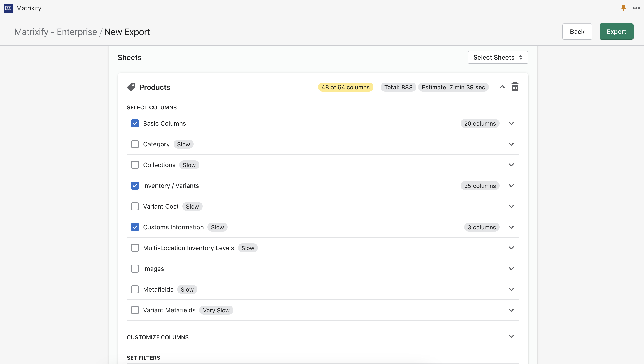Click the Products sheet title
Screen dimensions: 644x364
(155, 87)
